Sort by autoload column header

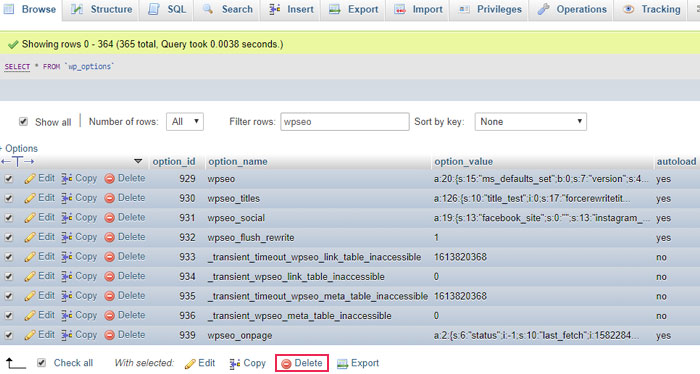676,162
